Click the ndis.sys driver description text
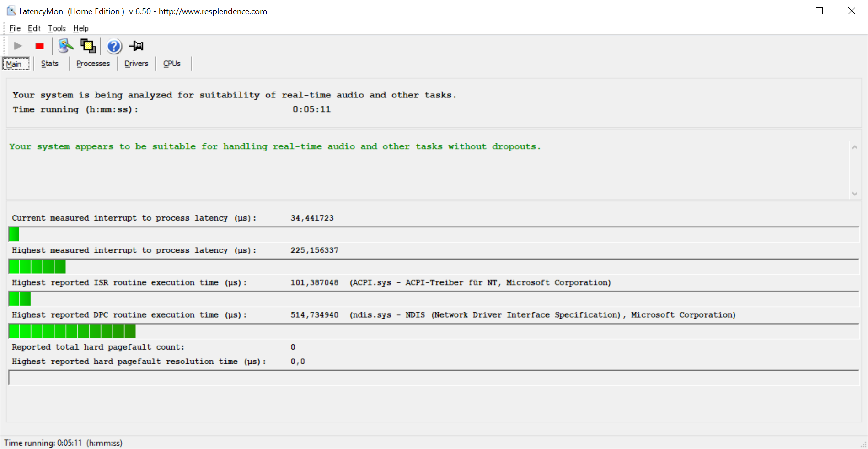Screen dimensions: 868x449 point(543,315)
